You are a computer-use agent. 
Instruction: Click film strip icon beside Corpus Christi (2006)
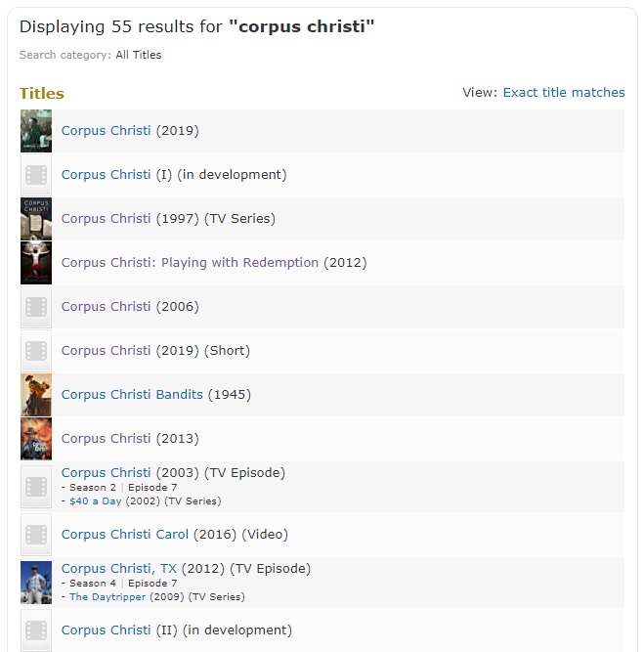click(36, 307)
